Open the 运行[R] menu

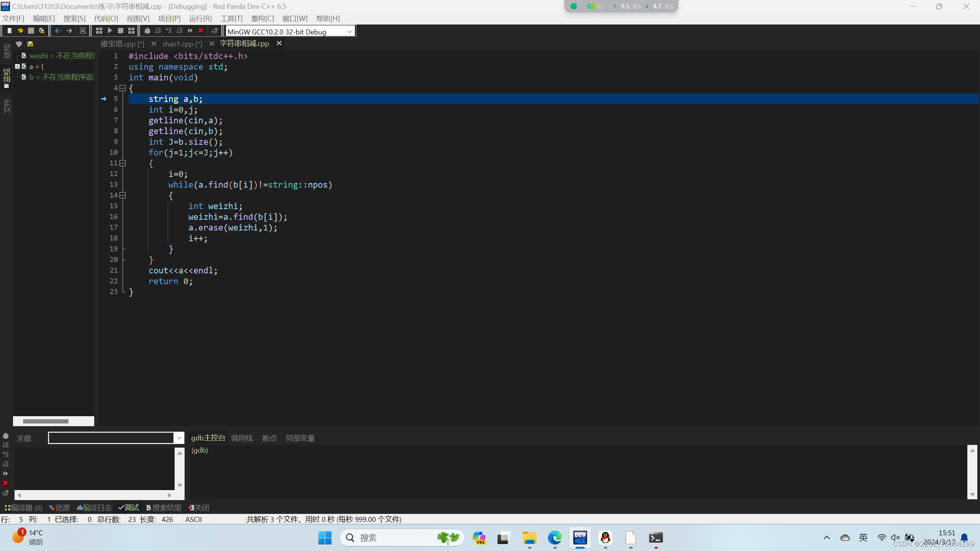point(200,18)
